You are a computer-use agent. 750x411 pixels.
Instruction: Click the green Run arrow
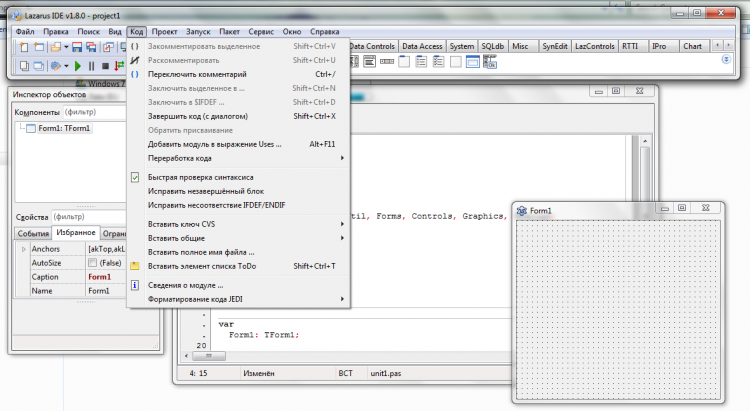click(x=77, y=66)
